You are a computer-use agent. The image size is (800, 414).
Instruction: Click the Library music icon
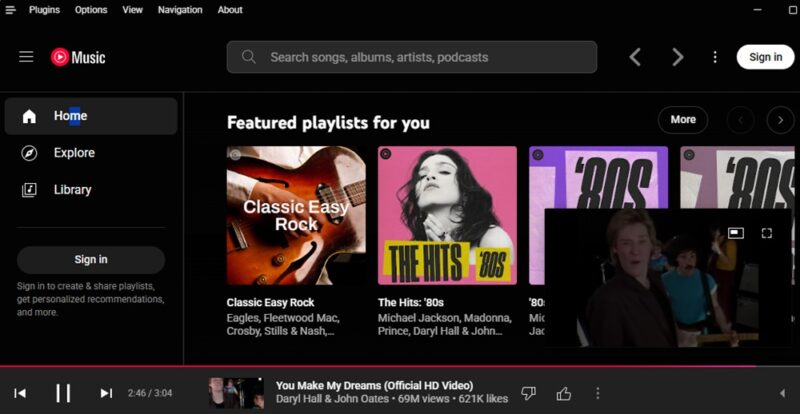[29, 190]
